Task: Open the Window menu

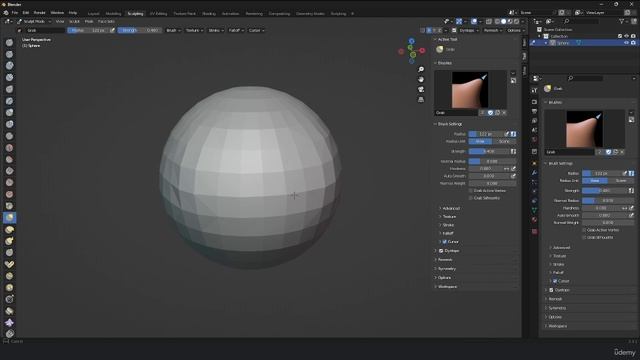Action: click(x=57, y=13)
